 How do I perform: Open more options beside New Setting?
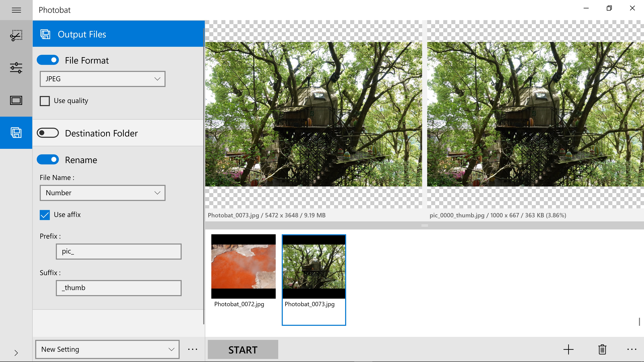(193, 349)
